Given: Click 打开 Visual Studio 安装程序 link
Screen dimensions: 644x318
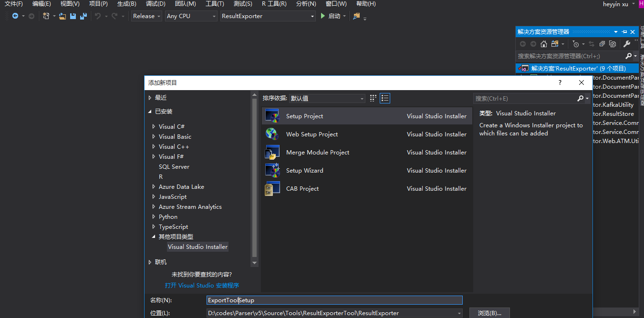Looking at the screenshot, I should click(202, 286).
